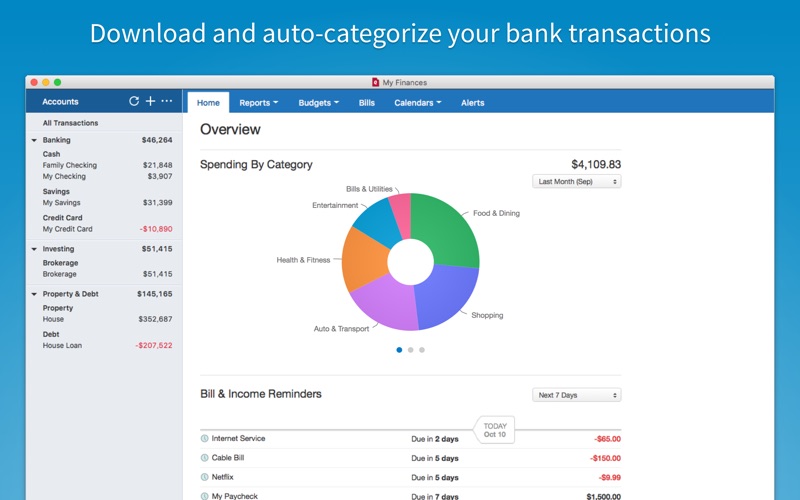Screen dimensions: 800x500
Task: Switch to the third chart page dot
Action: pyautogui.click(x=422, y=350)
